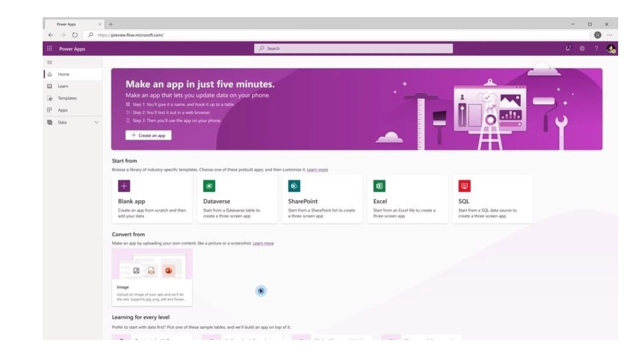Click the Create an app button
The image size is (644, 356).
[x=148, y=135]
